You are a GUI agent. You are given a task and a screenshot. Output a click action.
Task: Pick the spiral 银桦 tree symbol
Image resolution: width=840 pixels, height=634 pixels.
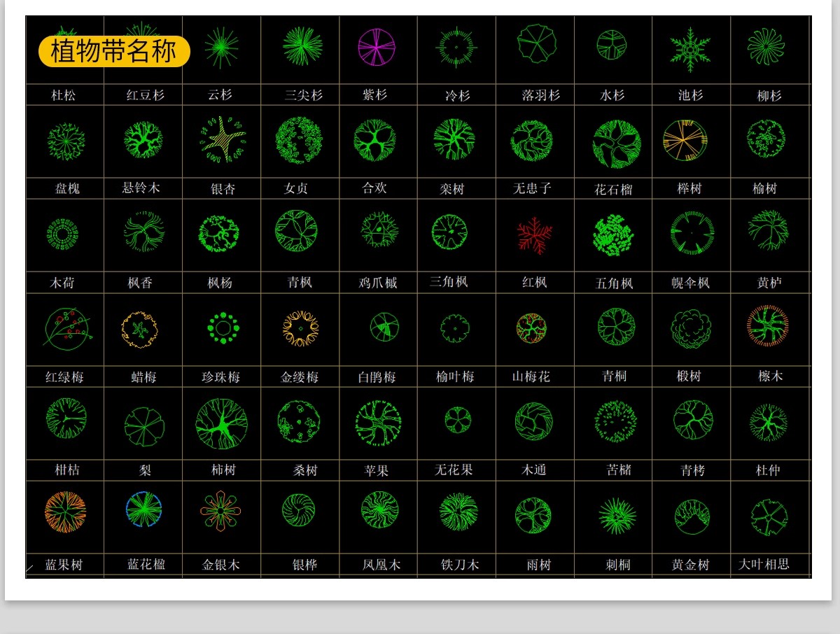299,509
